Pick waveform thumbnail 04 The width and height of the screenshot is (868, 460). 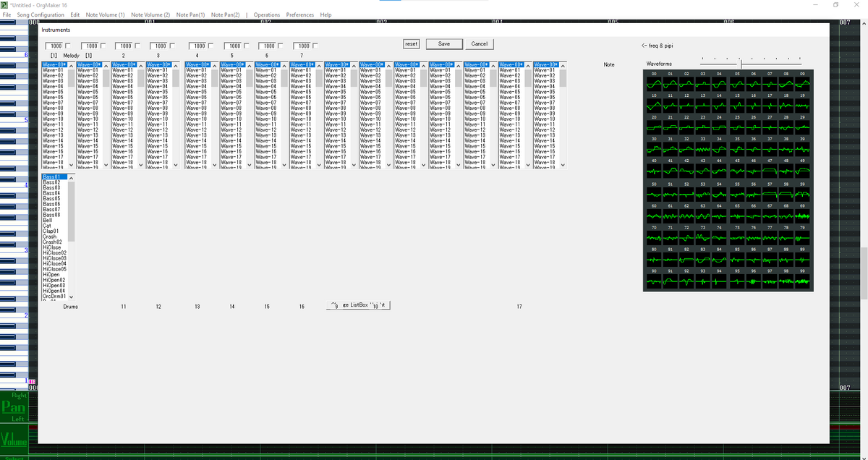(x=720, y=82)
